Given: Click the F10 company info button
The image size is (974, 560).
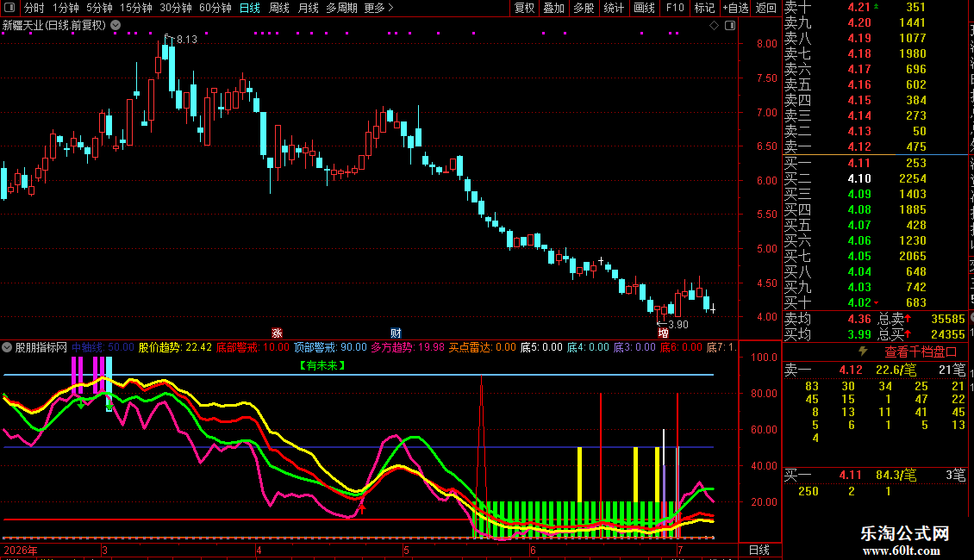Looking at the screenshot, I should click(675, 8).
